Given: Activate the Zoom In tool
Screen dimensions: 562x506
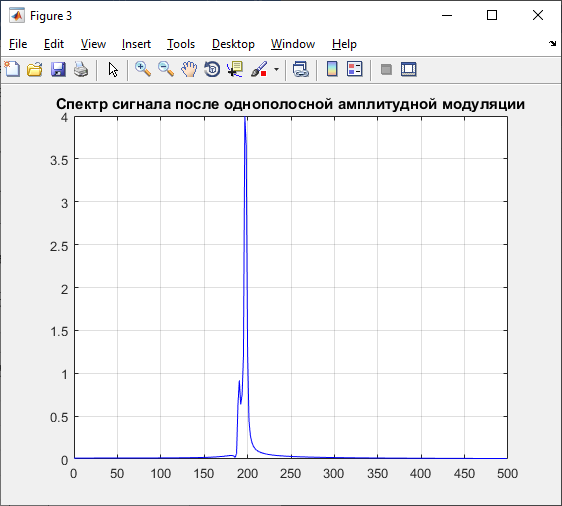Looking at the screenshot, I should (143, 69).
